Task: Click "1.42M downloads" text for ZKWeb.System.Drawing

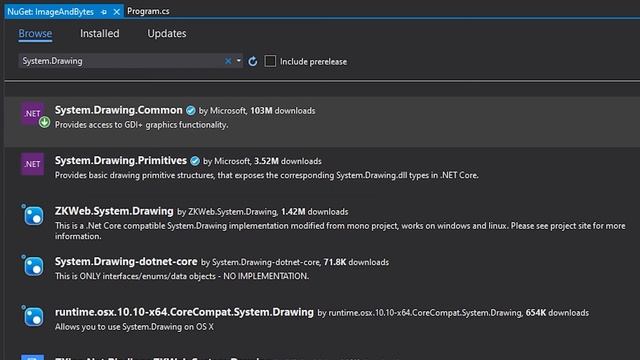Action: coord(315,212)
